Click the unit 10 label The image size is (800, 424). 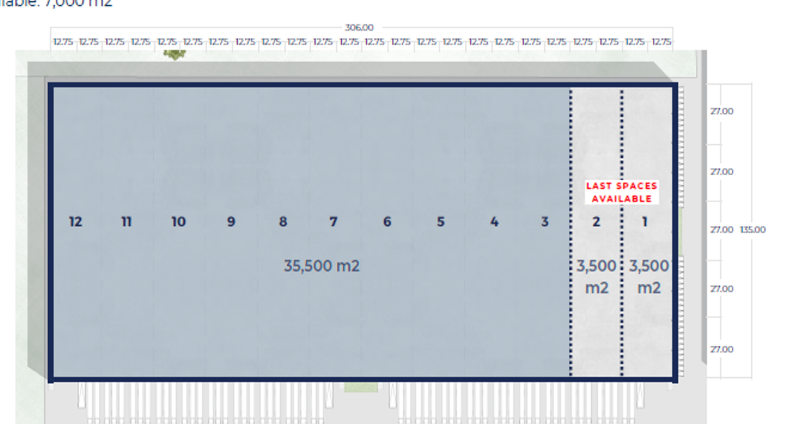pos(178,222)
